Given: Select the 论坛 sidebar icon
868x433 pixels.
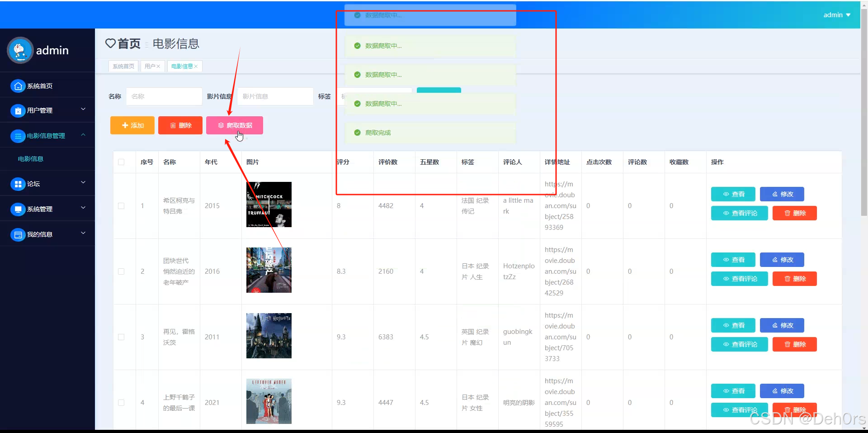Looking at the screenshot, I should pyautogui.click(x=18, y=184).
